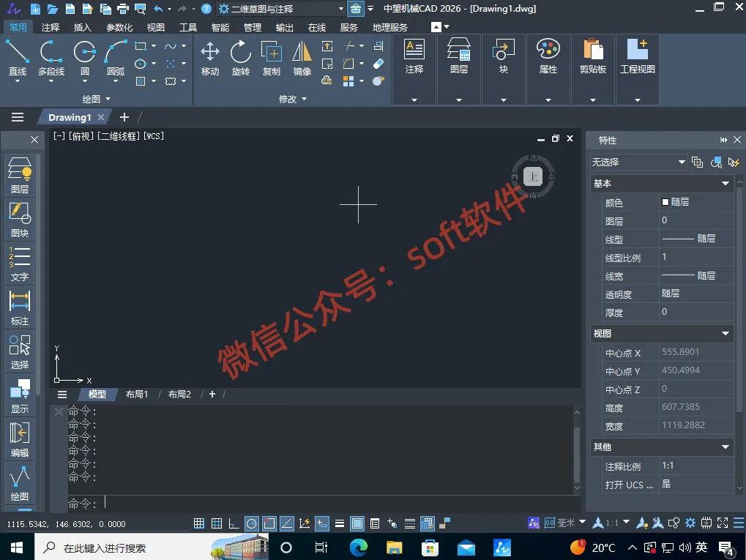Viewport: 746px width, 560px height.
Task: Collapse the 视图 properties section
Action: 725,334
